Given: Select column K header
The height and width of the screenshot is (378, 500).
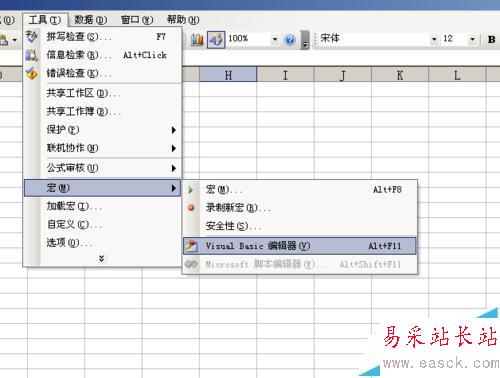Looking at the screenshot, I should click(x=400, y=75).
